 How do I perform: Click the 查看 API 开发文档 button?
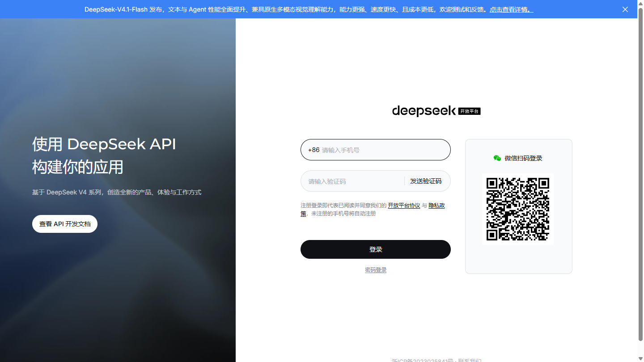click(65, 224)
